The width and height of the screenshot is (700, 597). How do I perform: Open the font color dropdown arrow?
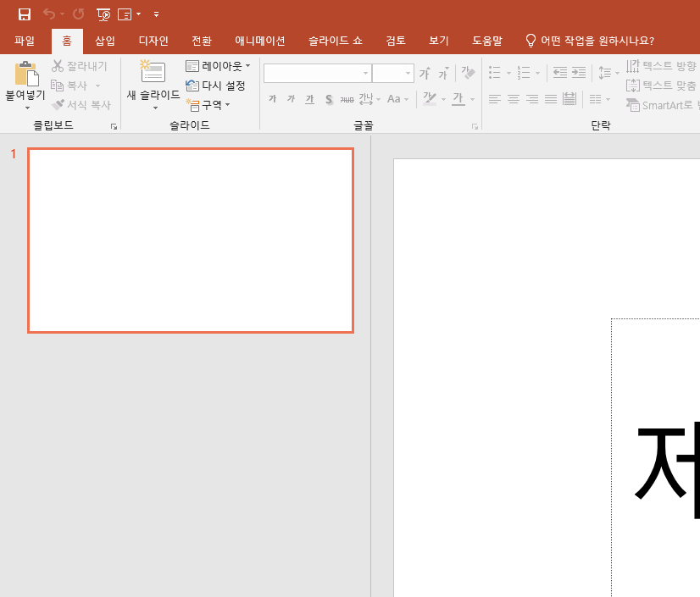click(472, 99)
